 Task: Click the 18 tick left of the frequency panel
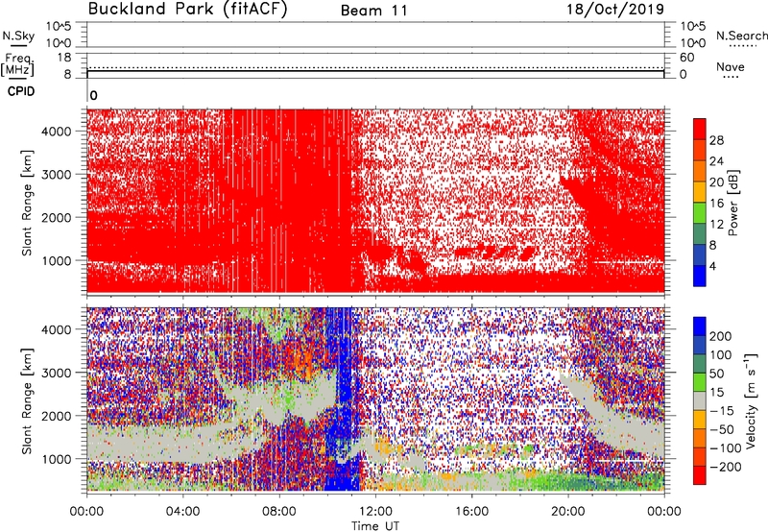coord(64,58)
